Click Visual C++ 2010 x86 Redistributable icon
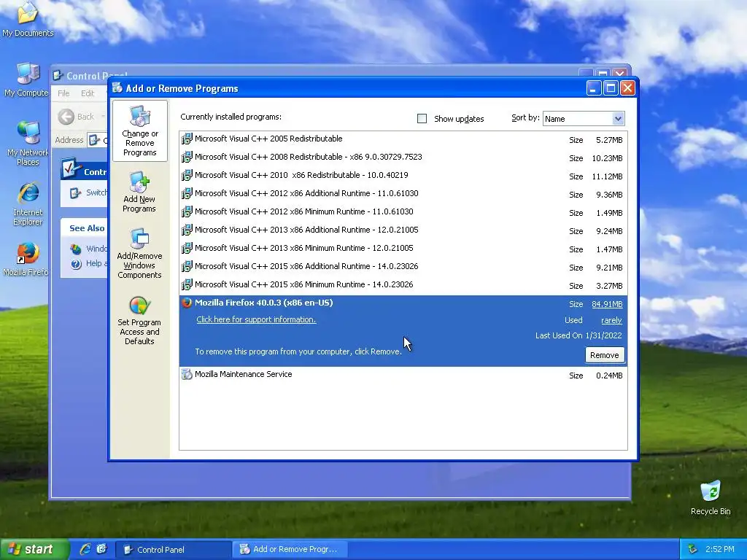 click(187, 175)
